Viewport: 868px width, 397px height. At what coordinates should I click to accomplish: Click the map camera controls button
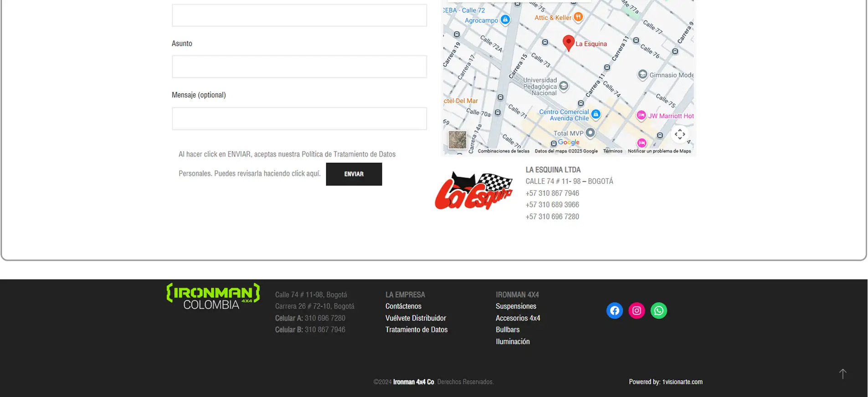click(x=679, y=134)
